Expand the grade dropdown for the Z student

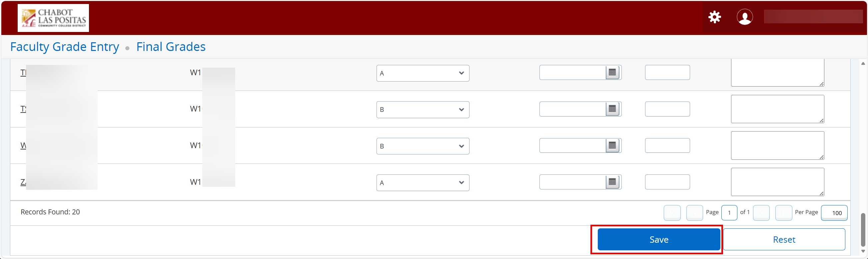(x=423, y=182)
